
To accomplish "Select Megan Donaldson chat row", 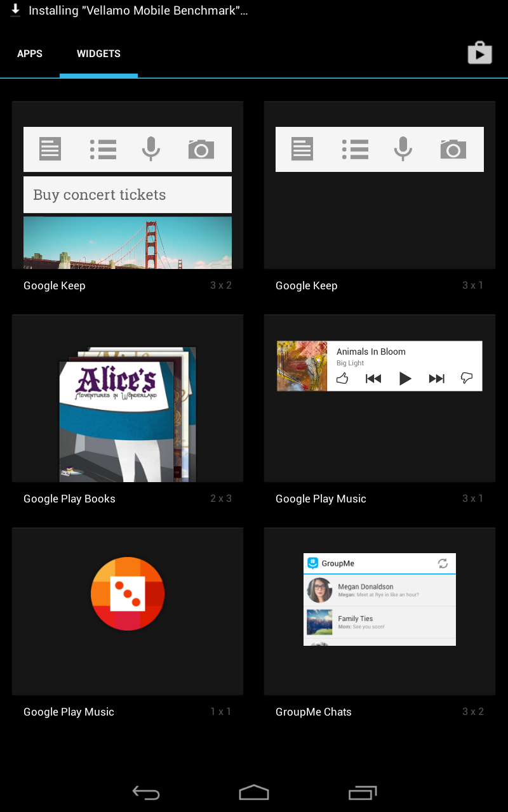I will point(380,590).
